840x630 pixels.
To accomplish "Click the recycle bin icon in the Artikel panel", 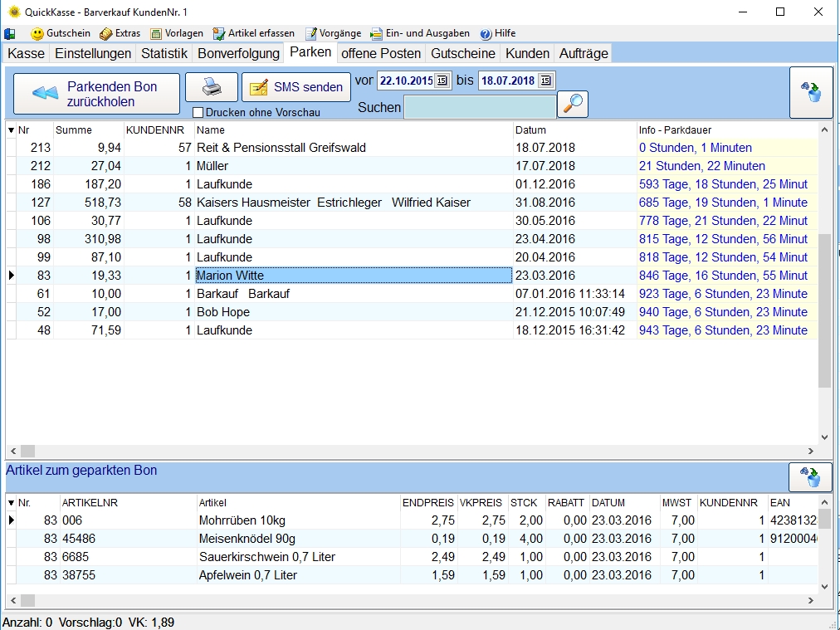I will (x=810, y=476).
